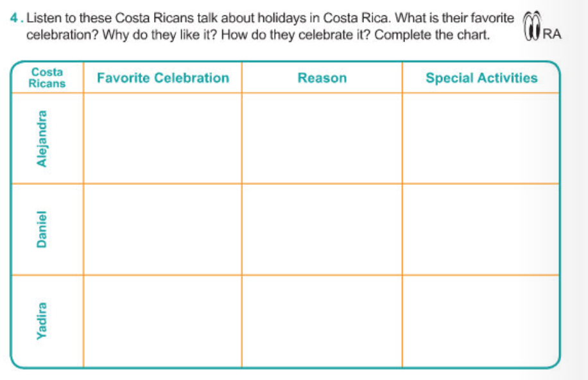Click Daniel's Favorite Celebration cell
Image resolution: width=588 pixels, height=380 pixels.
(x=162, y=229)
